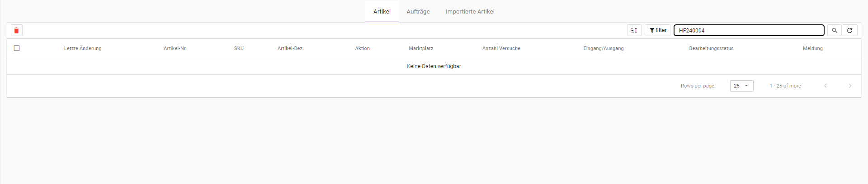Click the refresh reload icon
The image size is (868, 184).
tap(850, 30)
